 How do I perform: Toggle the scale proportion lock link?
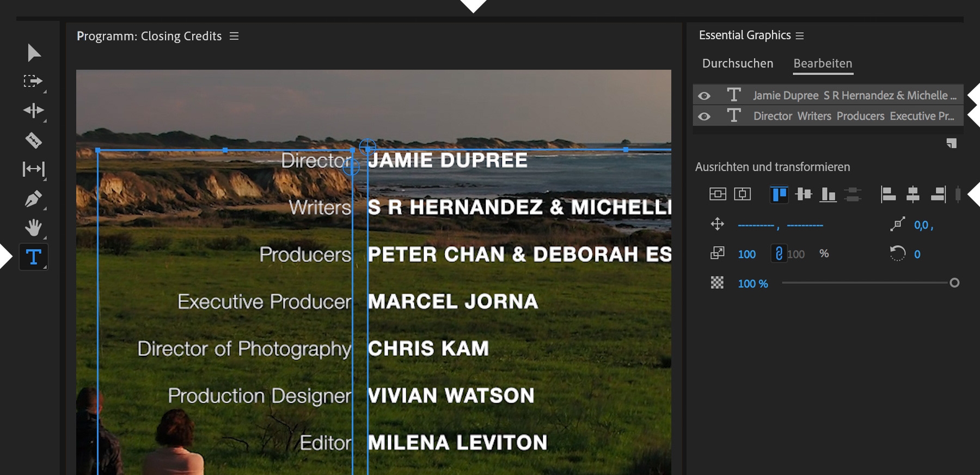(x=779, y=254)
